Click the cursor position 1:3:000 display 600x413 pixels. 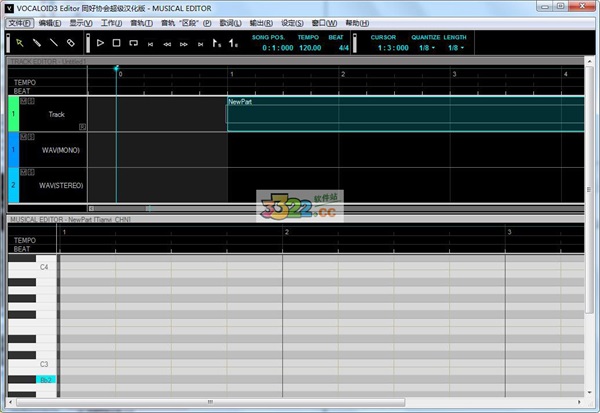click(x=393, y=48)
